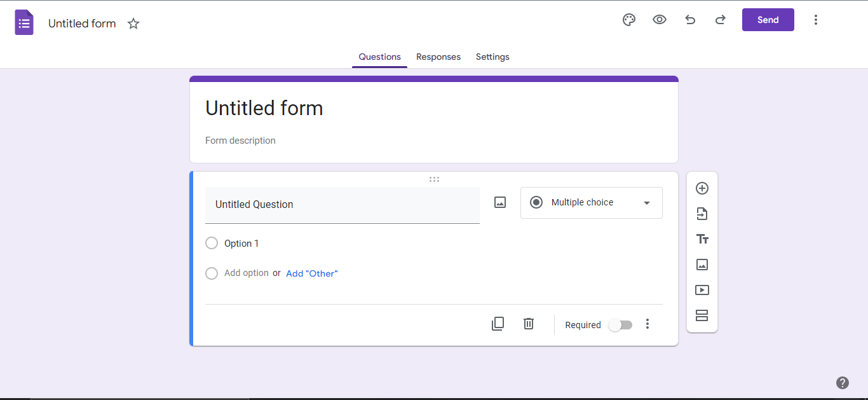
Task: Open the Multiple choice question type dropdown
Action: tap(592, 203)
